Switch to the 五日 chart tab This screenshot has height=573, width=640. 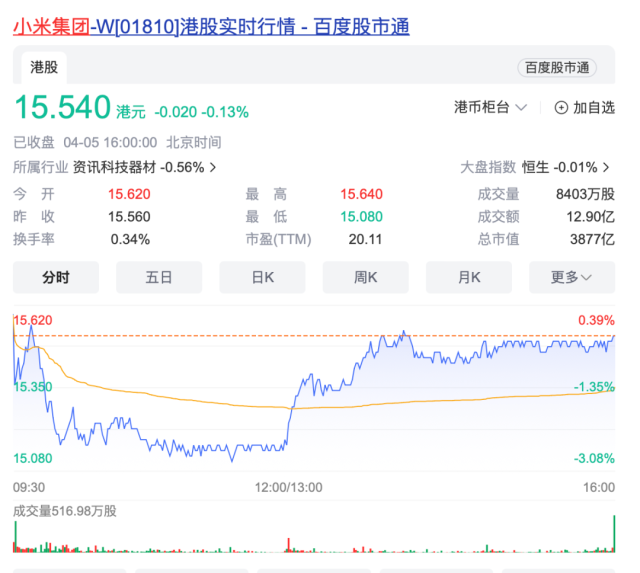pyautogui.click(x=159, y=277)
